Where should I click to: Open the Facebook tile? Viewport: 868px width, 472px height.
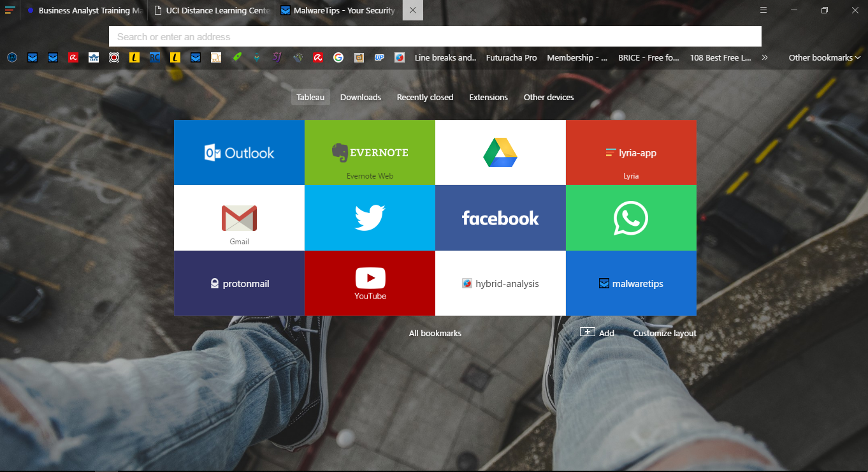pyautogui.click(x=500, y=218)
